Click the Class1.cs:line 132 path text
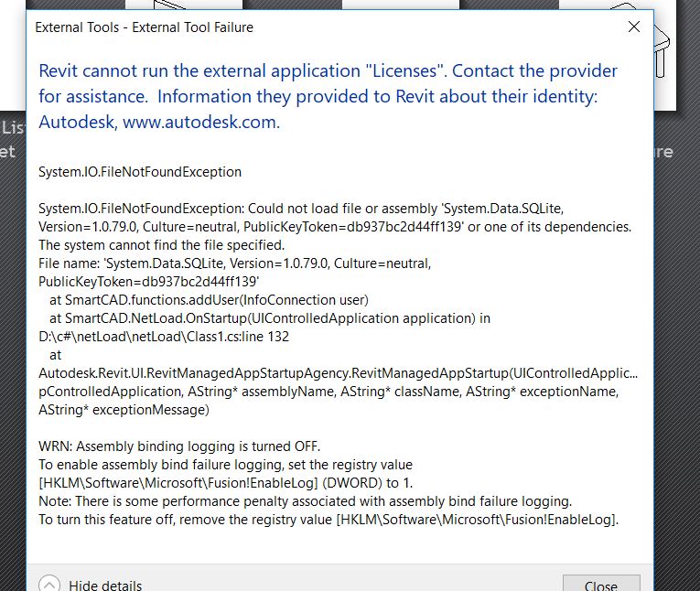The height and width of the screenshot is (591, 700). (164, 337)
